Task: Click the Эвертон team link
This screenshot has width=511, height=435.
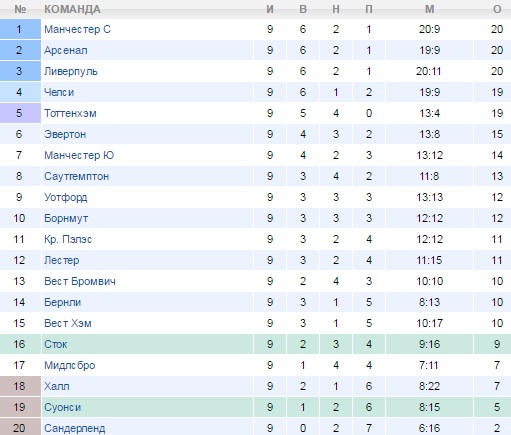Action: [65, 134]
